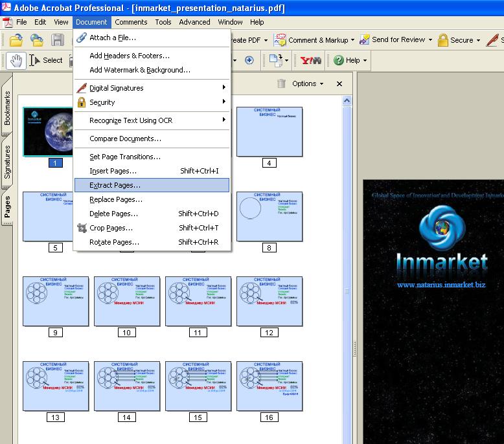504x444 pixels.
Task: Click the zoom in plus icon
Action: coord(249,60)
